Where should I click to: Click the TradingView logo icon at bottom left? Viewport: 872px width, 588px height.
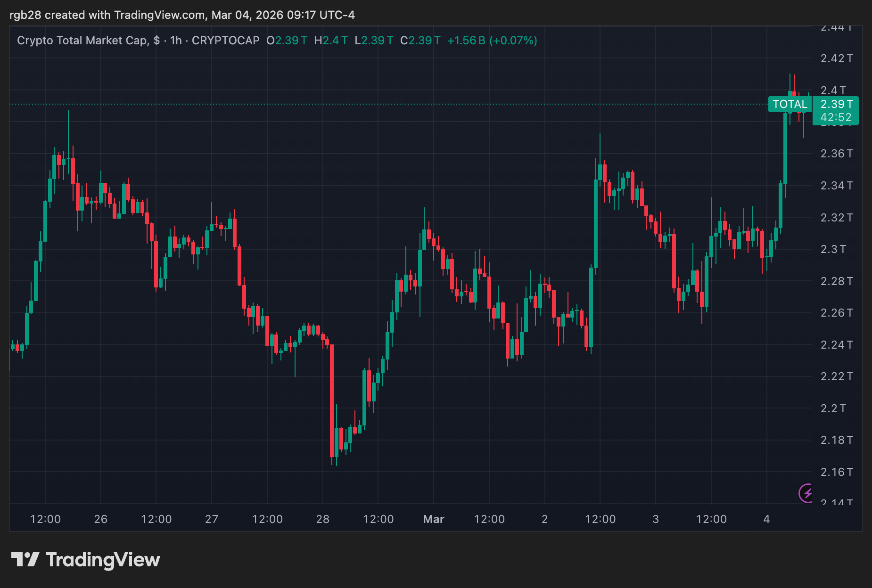[x=25, y=559]
